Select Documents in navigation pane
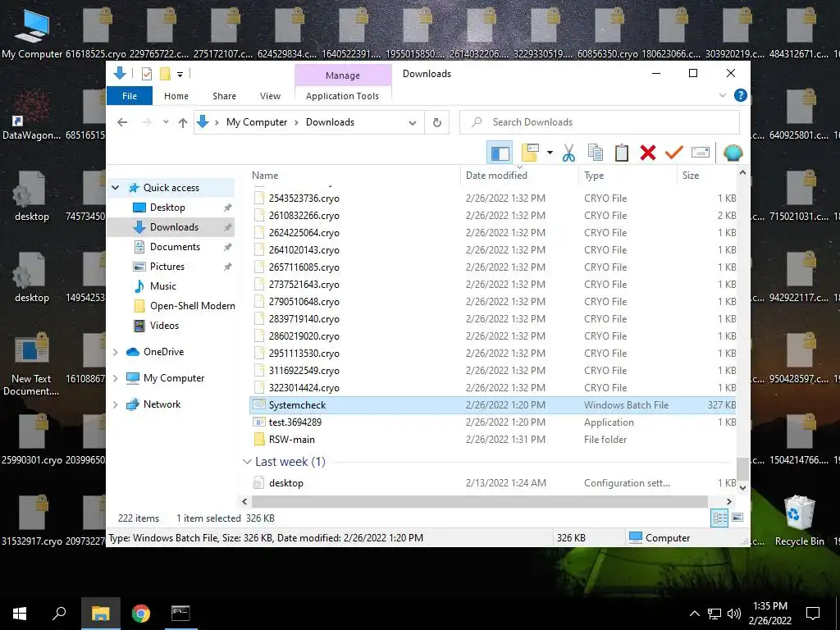Screen dimensions: 840x630 [175, 247]
